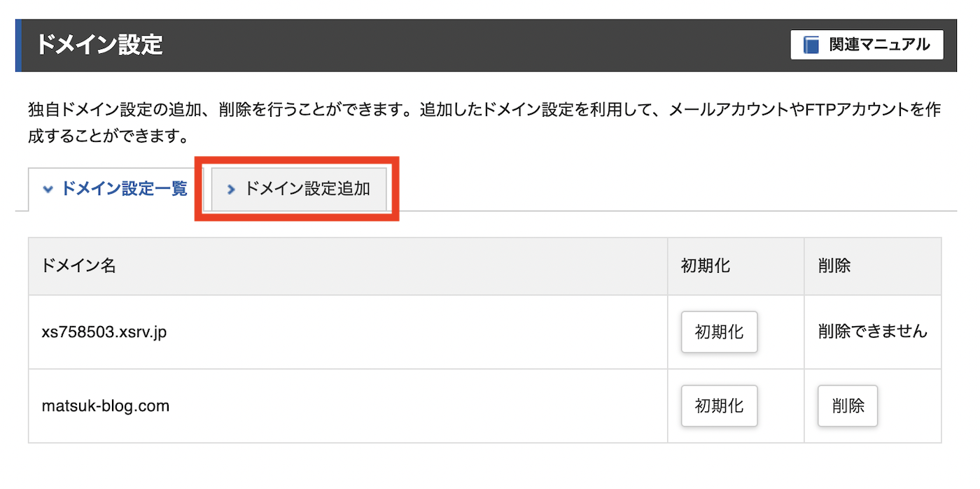The width and height of the screenshot is (980, 489).
Task: Click the blue accent bar beside ドメイン設定 heading
Action: click(x=19, y=45)
